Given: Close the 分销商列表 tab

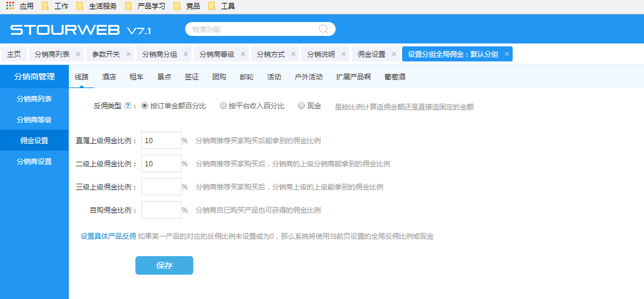Looking at the screenshot, I should [78, 54].
